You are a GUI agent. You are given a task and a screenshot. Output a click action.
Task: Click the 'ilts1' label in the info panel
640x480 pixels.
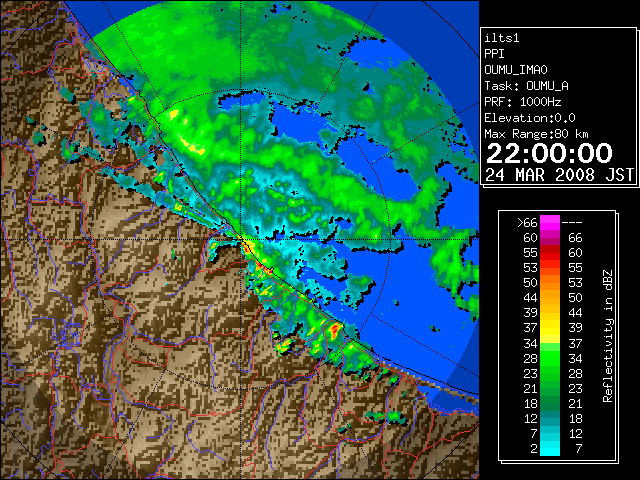coord(502,38)
